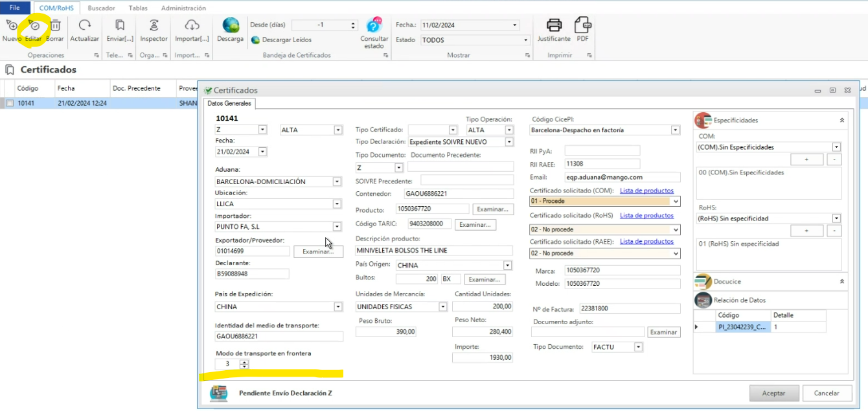The height and width of the screenshot is (411, 868).
Task: Collapse the Especificidades panel
Action: (841, 120)
